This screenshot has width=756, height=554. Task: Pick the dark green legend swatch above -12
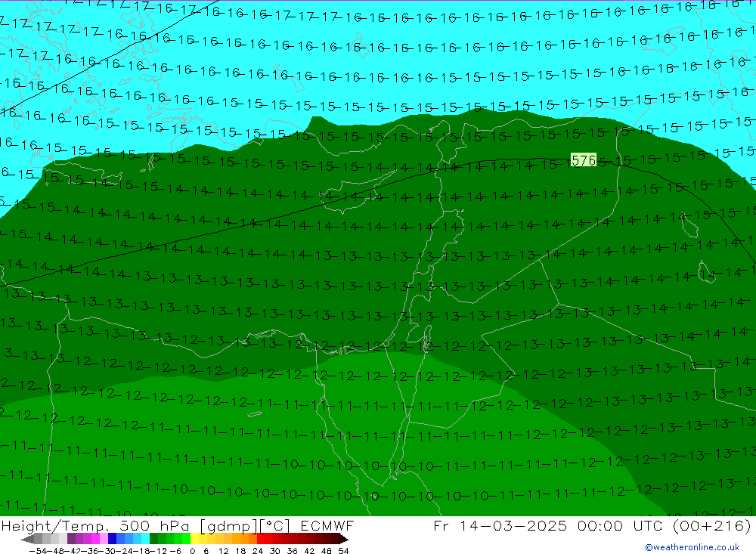[153, 539]
